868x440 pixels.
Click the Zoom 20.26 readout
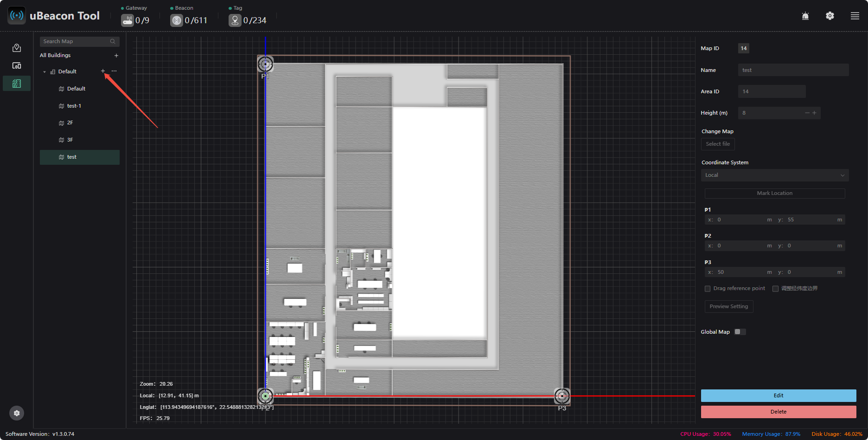pos(156,384)
